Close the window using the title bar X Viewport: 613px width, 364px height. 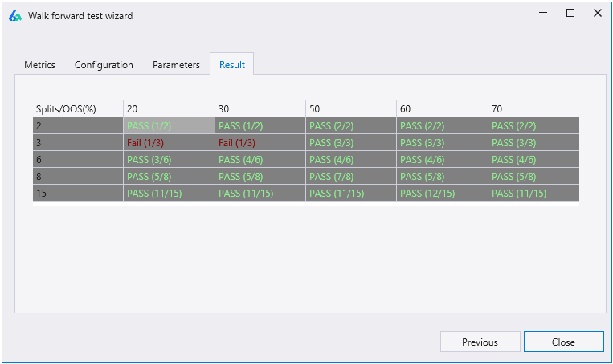pyautogui.click(x=597, y=14)
